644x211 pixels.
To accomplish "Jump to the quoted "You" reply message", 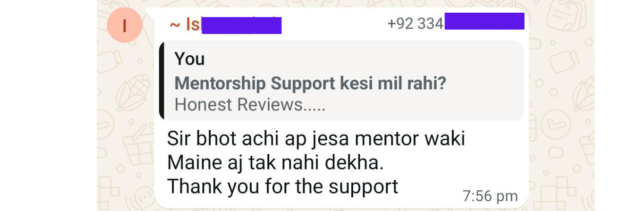I will click(342, 81).
